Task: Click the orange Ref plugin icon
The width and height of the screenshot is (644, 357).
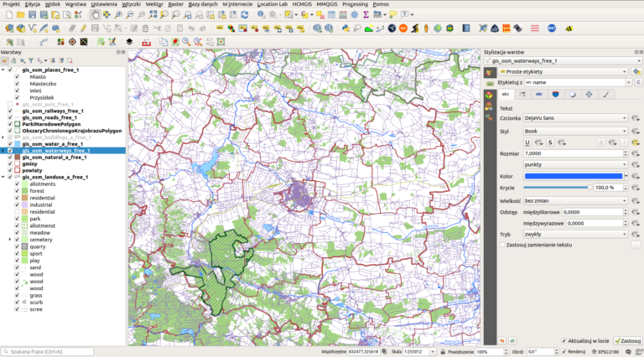Action: click(403, 28)
